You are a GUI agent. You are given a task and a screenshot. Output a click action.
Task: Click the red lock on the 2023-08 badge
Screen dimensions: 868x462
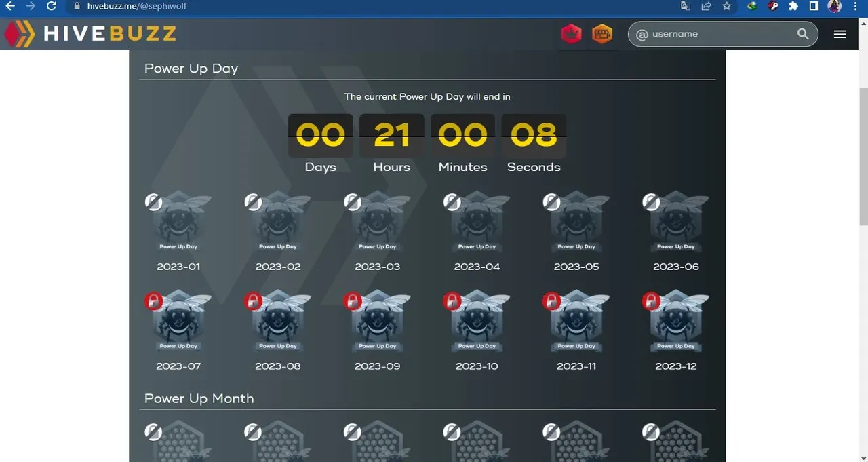253,301
